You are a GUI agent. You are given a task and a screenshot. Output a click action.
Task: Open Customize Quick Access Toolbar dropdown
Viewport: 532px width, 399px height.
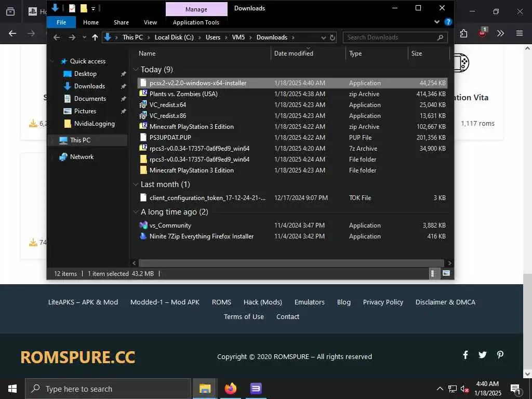(94, 9)
